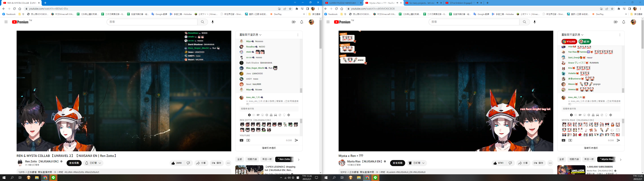The height and width of the screenshot is (181, 644).
Task: Toggle emoji keyboard icon in Ren Zotto chat
Action: click(241, 140)
